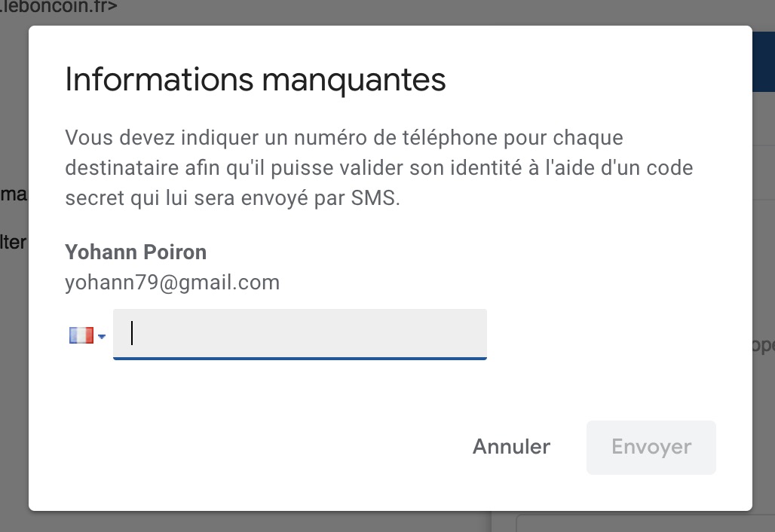The image size is (775, 532).
Task: Click the partial "lter" text at left edge
Action: 14,243
